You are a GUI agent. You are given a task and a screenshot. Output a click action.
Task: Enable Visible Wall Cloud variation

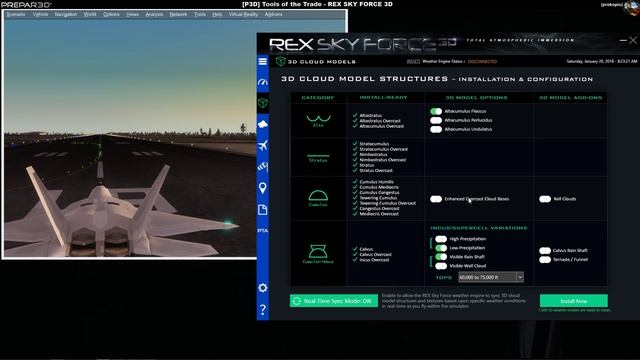click(x=441, y=266)
